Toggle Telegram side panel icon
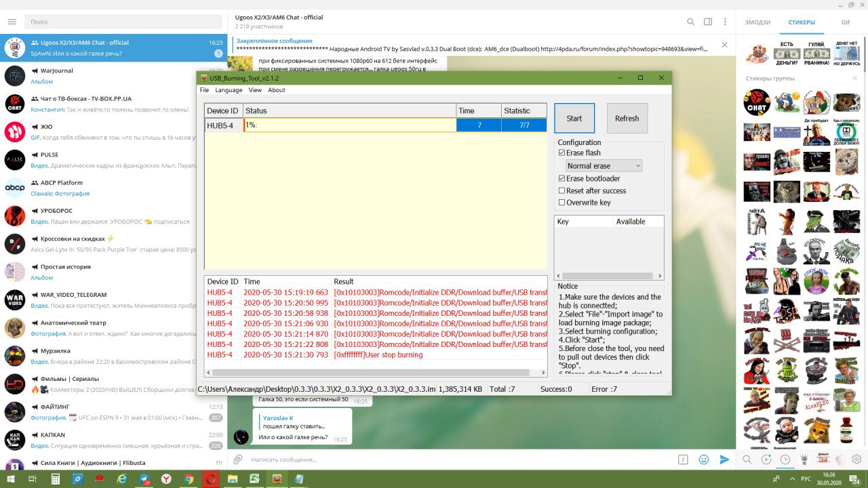 (x=707, y=22)
